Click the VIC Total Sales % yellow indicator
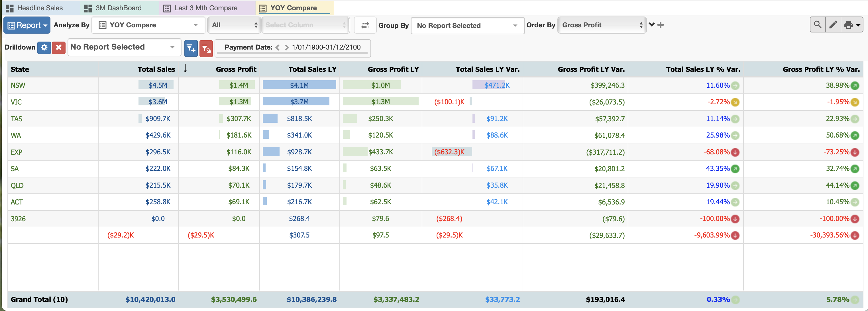Viewport: 868px width, 311px height. coord(735,102)
